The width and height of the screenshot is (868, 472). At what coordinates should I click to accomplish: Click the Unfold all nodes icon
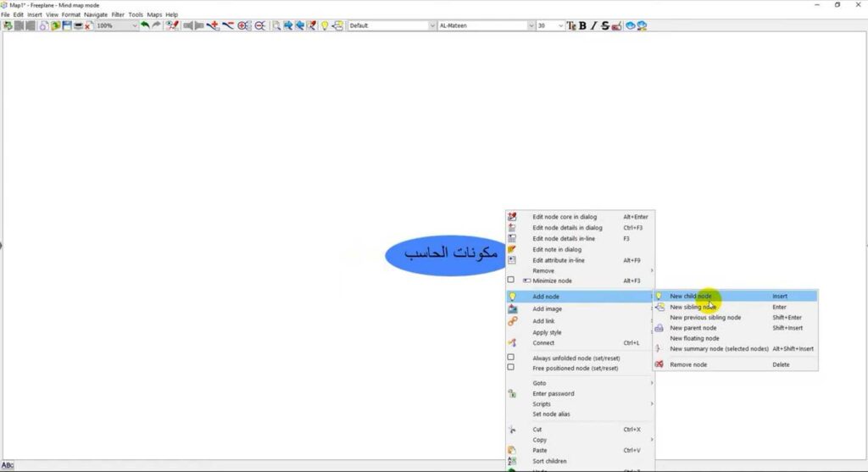coord(244,25)
